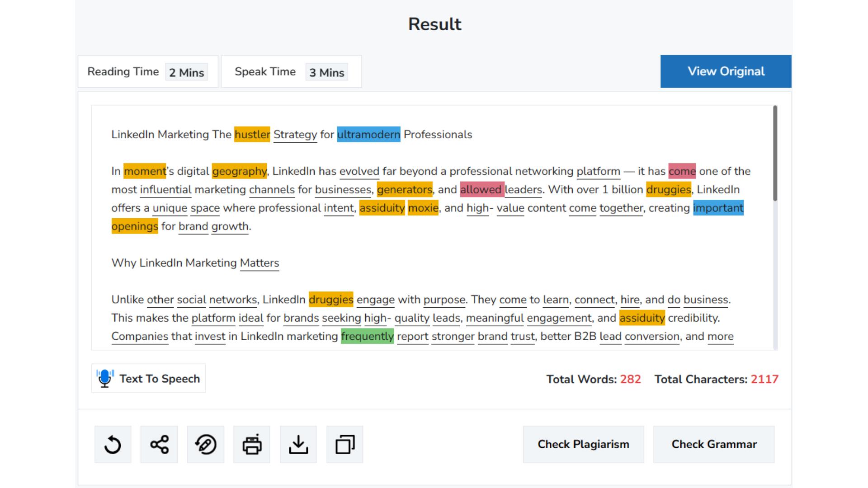
Task: Activate Text To Speech with the microphone icon
Action: coord(104,378)
